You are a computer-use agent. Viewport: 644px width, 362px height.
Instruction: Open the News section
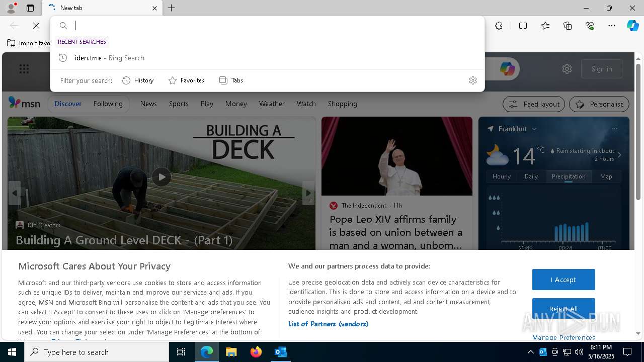point(148,104)
